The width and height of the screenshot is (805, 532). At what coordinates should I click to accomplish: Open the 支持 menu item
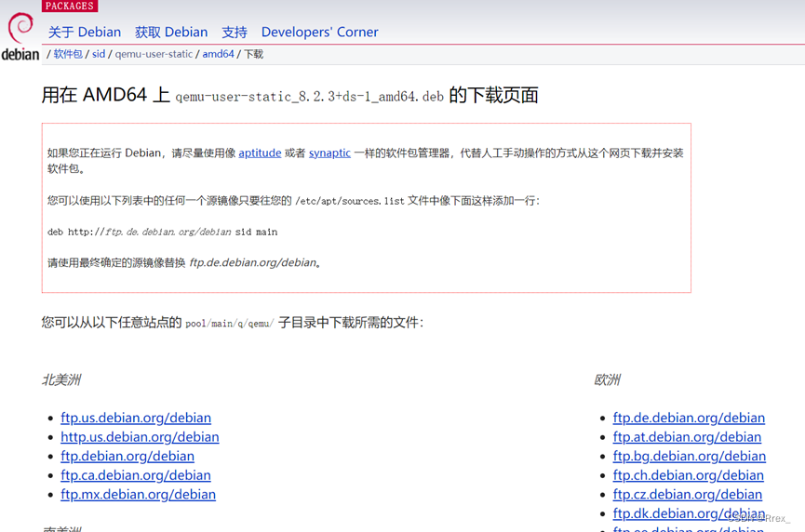[235, 33]
